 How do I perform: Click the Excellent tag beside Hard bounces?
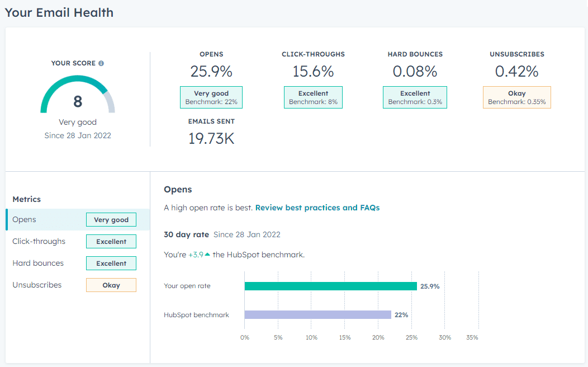(x=111, y=263)
